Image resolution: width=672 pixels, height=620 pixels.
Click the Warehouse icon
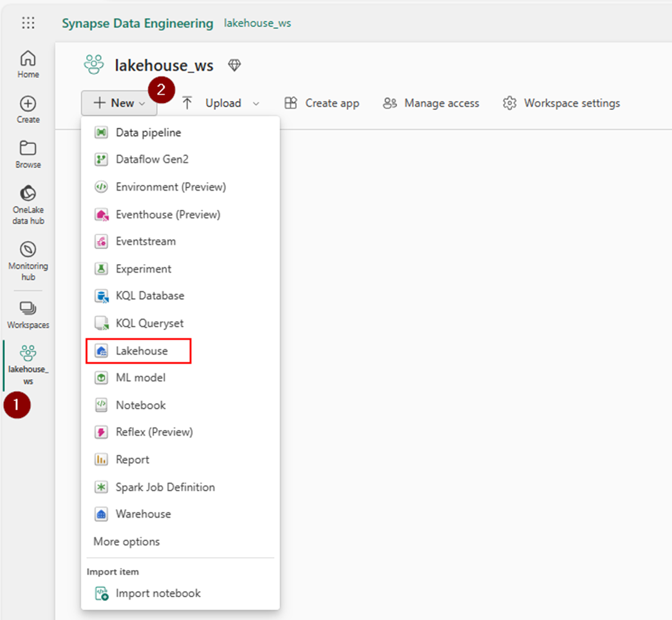pyautogui.click(x=101, y=514)
